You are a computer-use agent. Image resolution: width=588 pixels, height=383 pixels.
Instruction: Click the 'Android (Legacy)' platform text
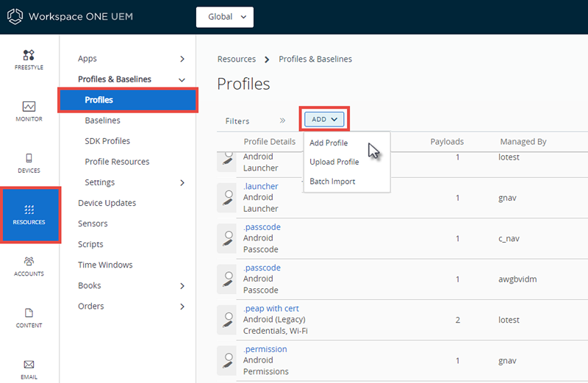tap(274, 320)
